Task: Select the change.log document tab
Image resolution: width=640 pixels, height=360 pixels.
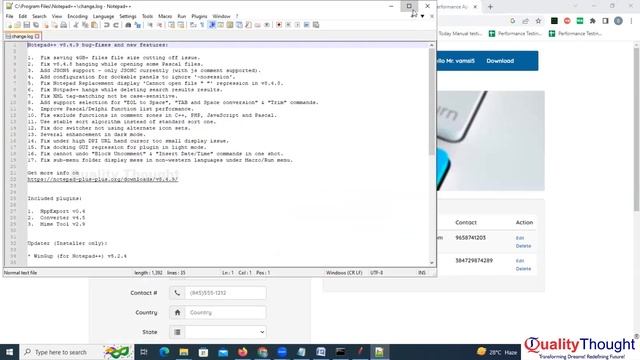Action: [22, 36]
